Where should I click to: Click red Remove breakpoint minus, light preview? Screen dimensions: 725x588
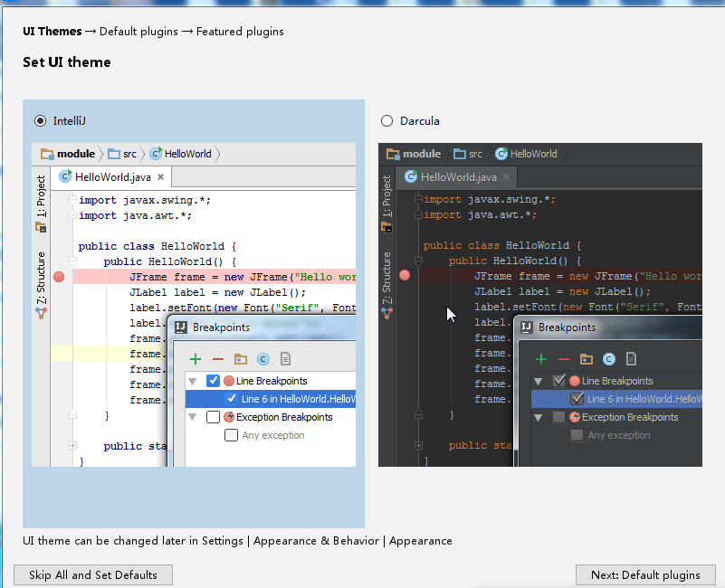pos(218,359)
